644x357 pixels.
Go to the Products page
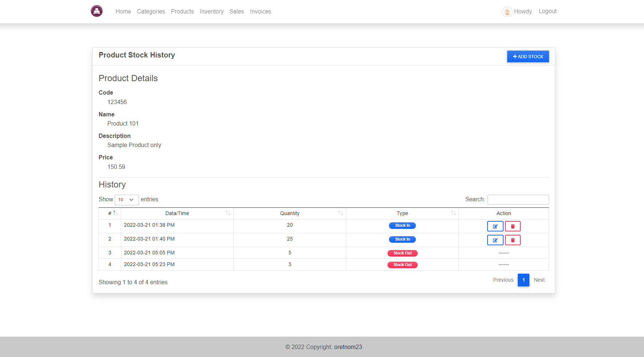click(x=182, y=11)
